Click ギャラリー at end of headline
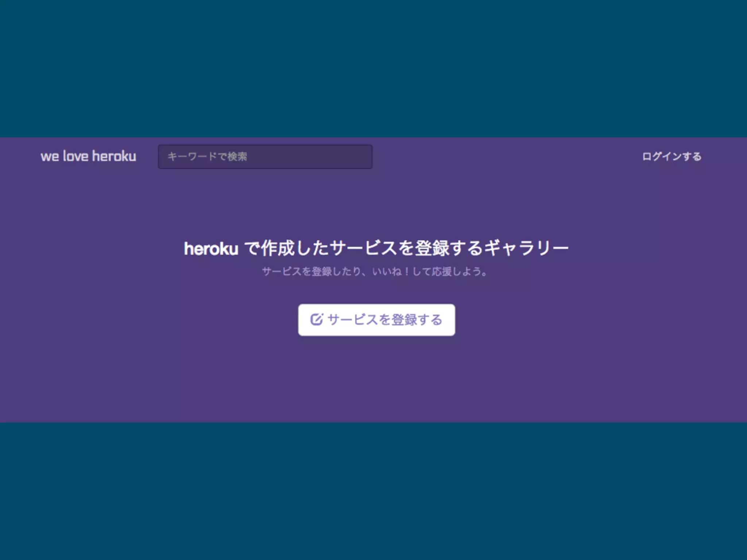 click(x=526, y=249)
